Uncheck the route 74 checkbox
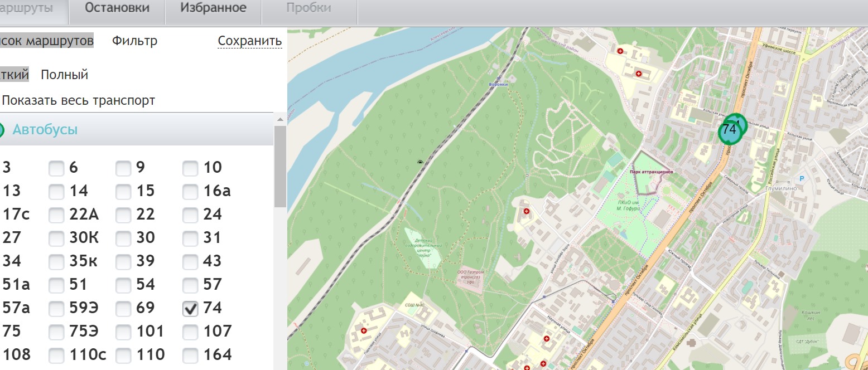The height and width of the screenshot is (370, 868). click(x=190, y=308)
